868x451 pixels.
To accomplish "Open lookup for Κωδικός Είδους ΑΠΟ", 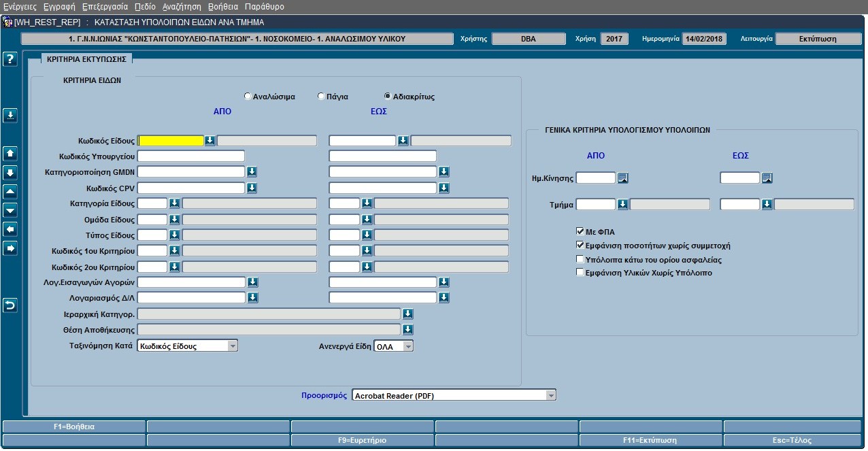I will pyautogui.click(x=210, y=141).
